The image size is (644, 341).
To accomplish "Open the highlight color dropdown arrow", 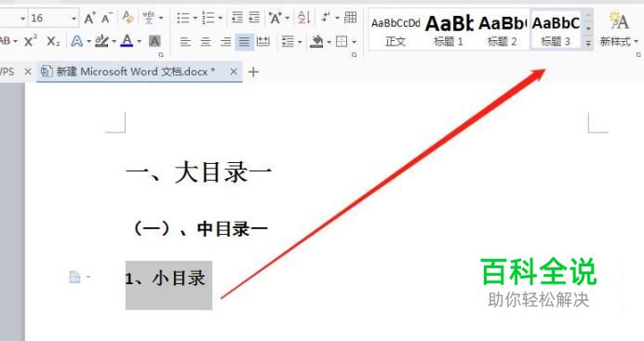I will click(x=114, y=42).
